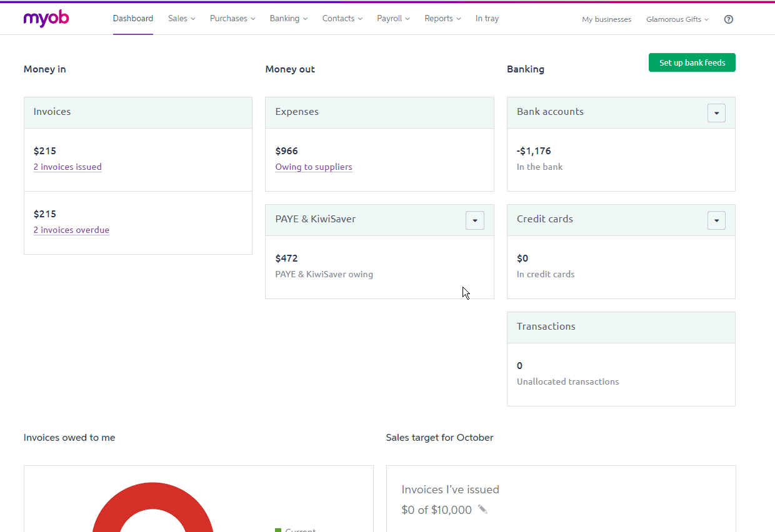Open the Contacts menu
Image resolution: width=775 pixels, height=532 pixels.
pos(342,19)
